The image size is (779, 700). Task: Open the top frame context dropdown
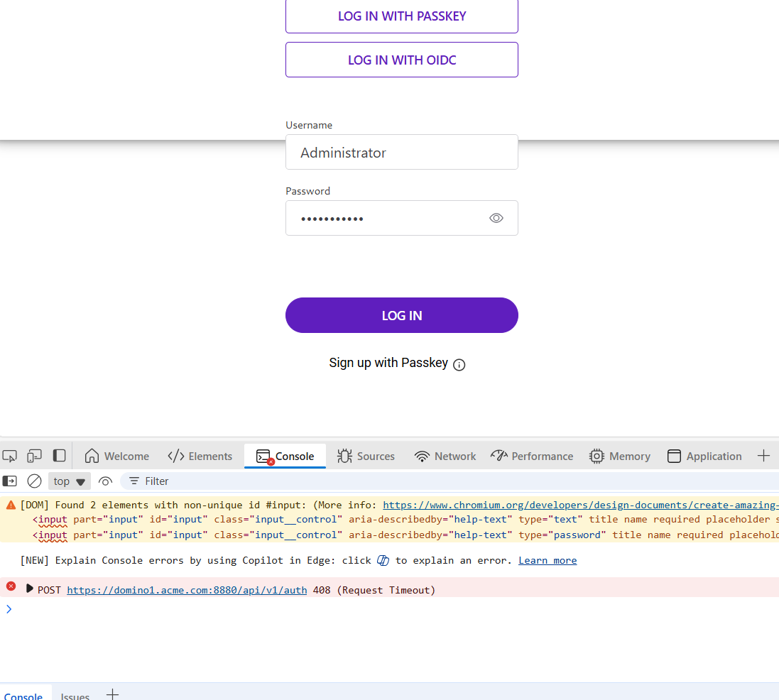[x=69, y=481]
